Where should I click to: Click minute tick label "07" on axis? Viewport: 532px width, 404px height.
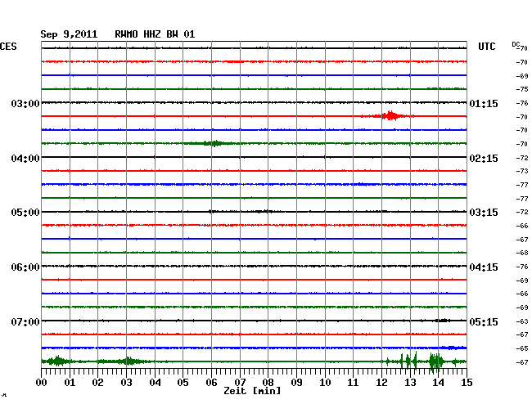(240, 382)
